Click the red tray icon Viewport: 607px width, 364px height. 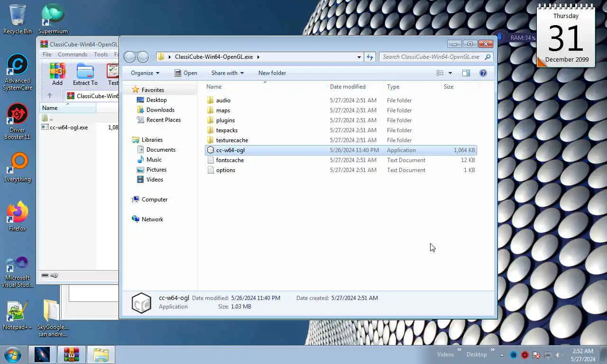pyautogui.click(x=525, y=355)
